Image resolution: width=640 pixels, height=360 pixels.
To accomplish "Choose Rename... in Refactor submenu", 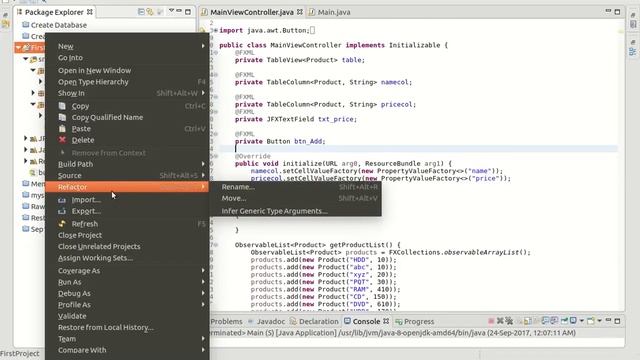I will pyautogui.click(x=296, y=187).
